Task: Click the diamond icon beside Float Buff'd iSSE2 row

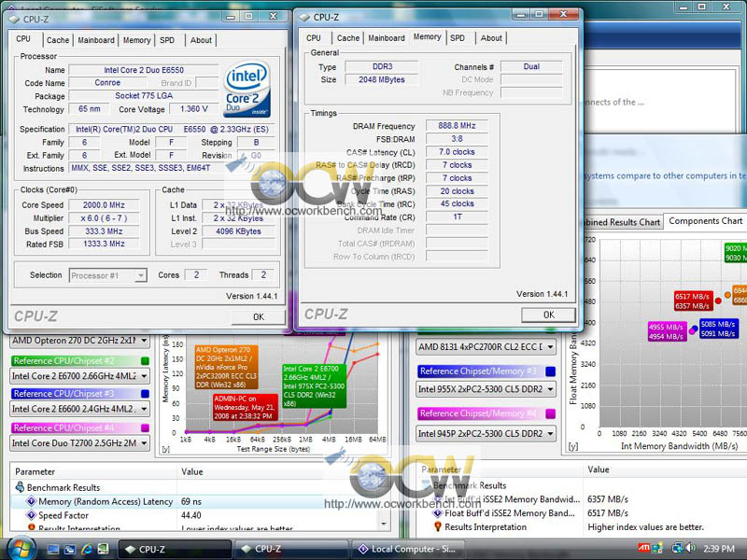Action: [437, 512]
